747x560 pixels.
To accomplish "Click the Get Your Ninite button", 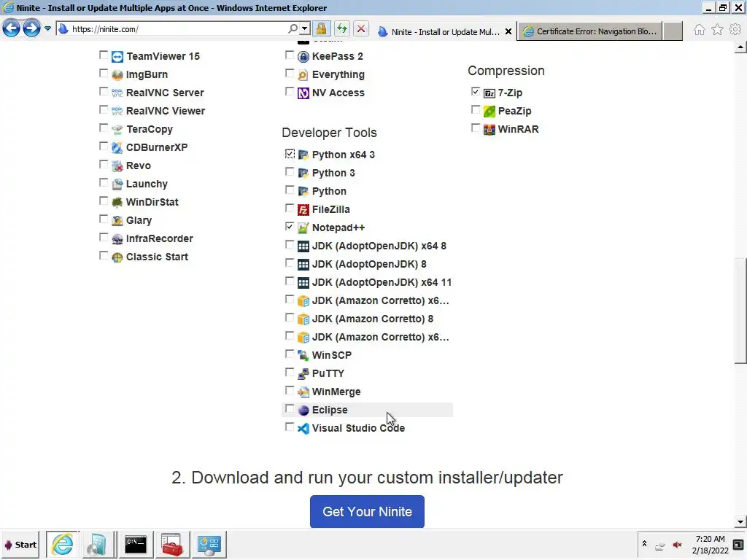I will [367, 511].
